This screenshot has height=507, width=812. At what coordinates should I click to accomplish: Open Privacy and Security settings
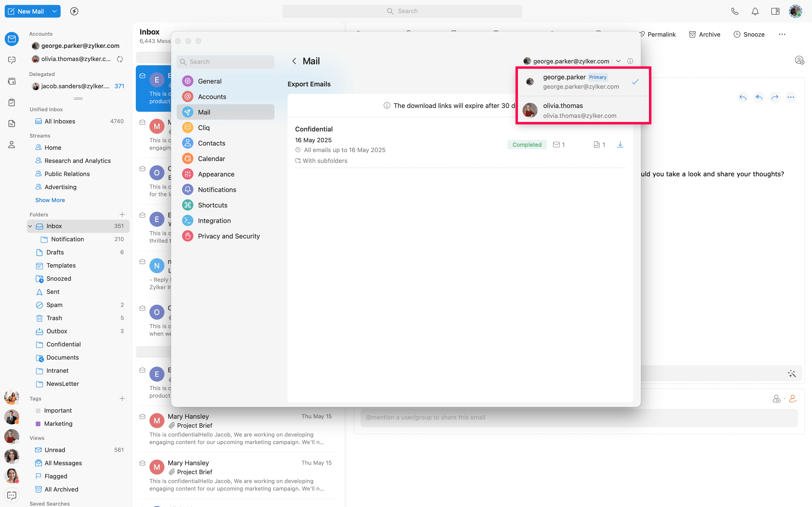pyautogui.click(x=229, y=236)
